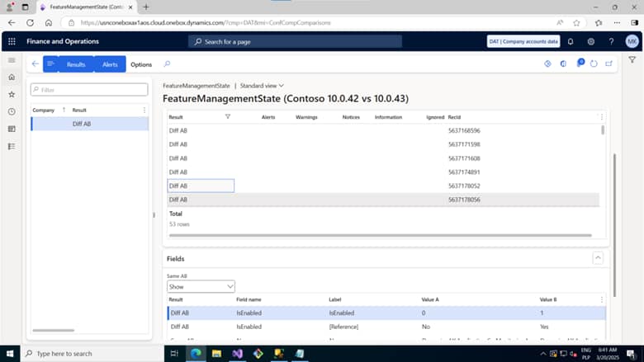
Task: Open the MK user profile avatar
Action: pos(632,41)
